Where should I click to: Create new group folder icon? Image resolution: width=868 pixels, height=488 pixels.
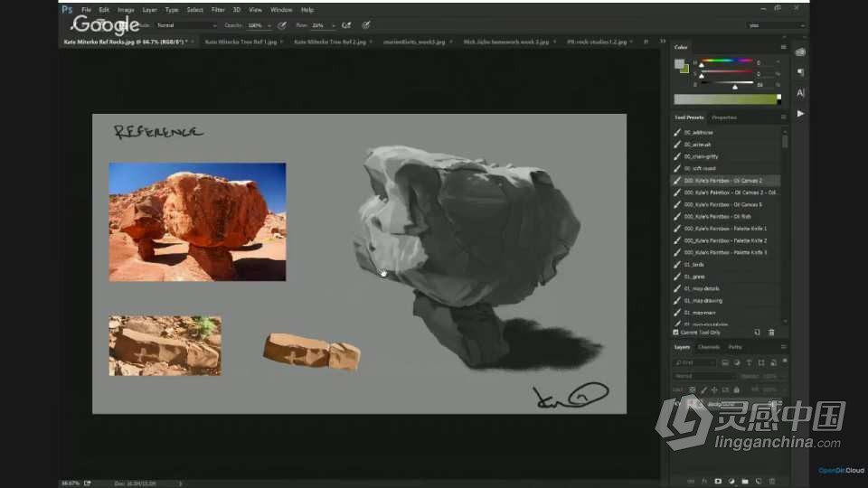coord(745,482)
